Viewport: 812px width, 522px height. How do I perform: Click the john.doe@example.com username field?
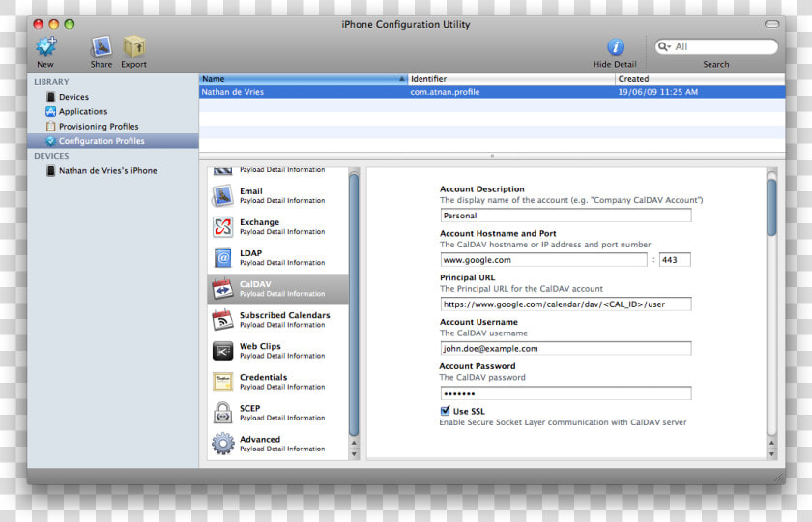566,349
